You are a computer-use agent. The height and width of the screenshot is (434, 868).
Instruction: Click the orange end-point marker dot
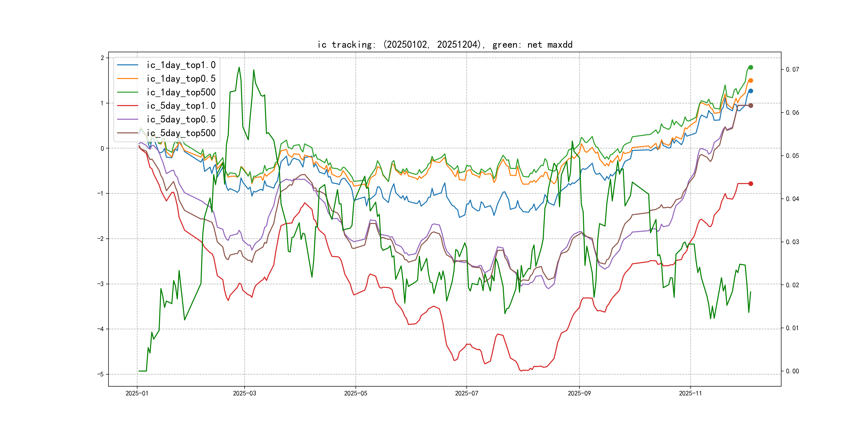coord(751,81)
